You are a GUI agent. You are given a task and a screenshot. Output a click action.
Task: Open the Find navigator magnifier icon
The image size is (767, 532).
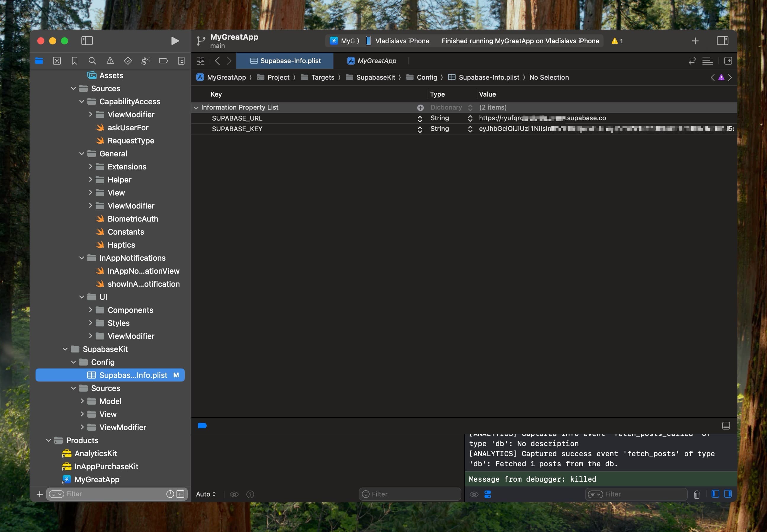[x=92, y=61]
